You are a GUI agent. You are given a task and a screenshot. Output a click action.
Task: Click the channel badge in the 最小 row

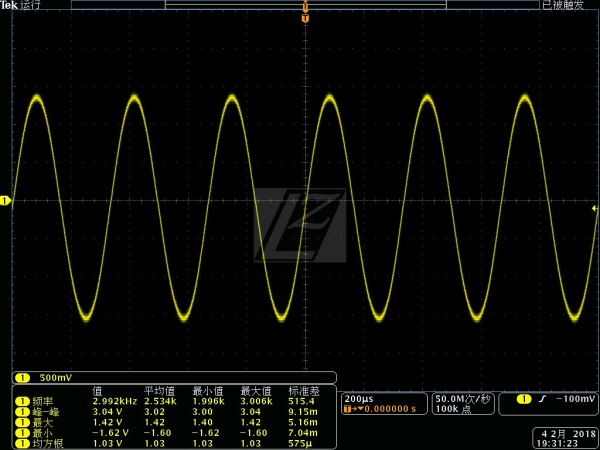pos(23,433)
